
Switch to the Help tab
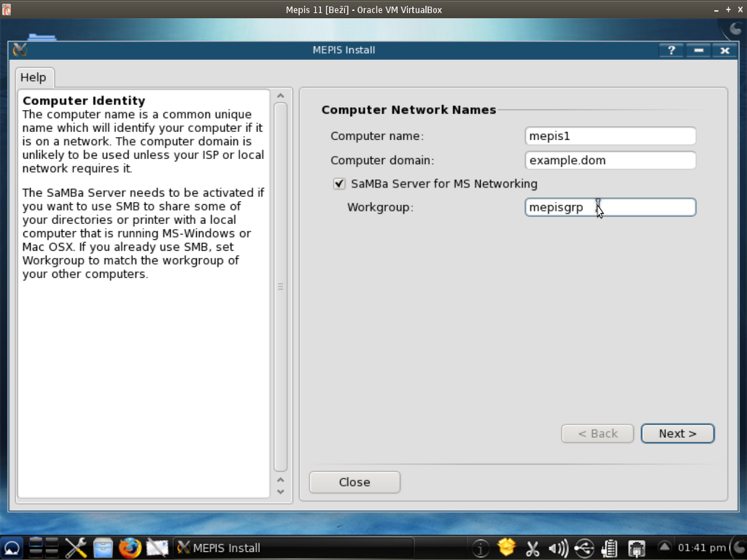pos(34,77)
